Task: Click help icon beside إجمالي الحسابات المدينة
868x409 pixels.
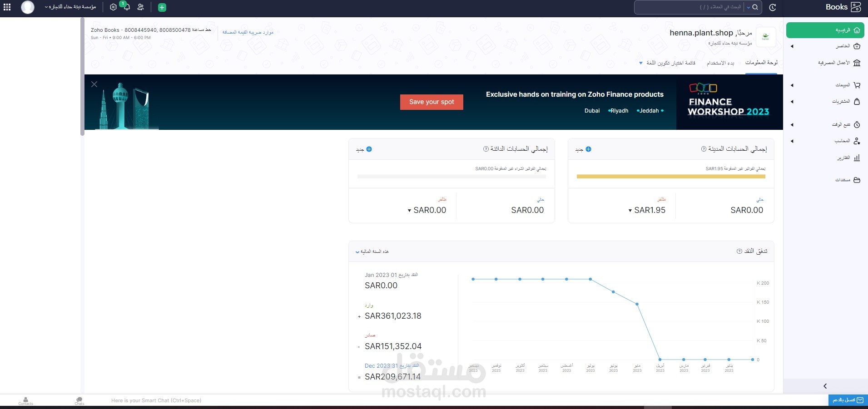Action: tap(704, 149)
